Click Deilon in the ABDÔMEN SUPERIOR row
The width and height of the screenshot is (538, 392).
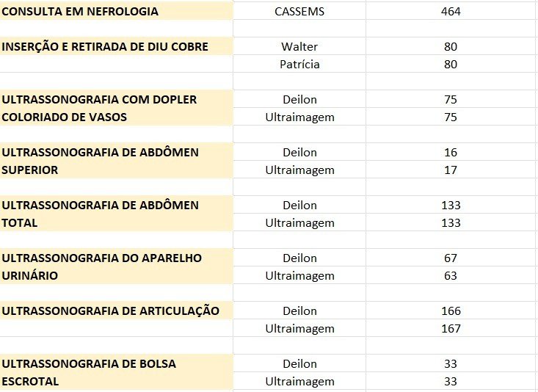tap(299, 152)
